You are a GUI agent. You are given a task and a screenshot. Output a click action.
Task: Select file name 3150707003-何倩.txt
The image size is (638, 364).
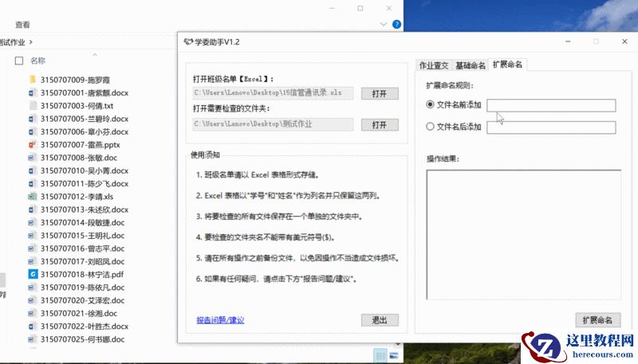(77, 106)
